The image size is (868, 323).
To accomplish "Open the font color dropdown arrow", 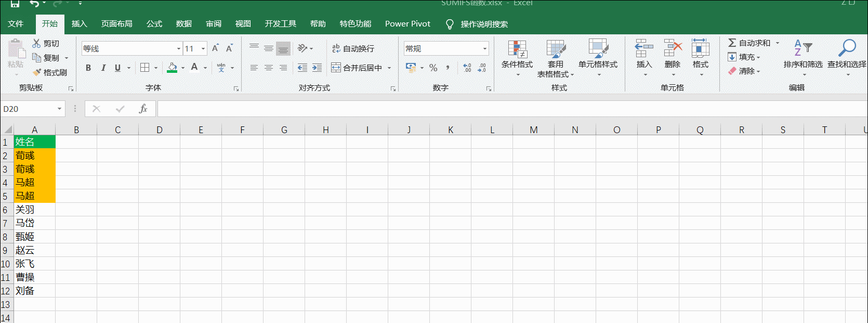I will point(205,68).
